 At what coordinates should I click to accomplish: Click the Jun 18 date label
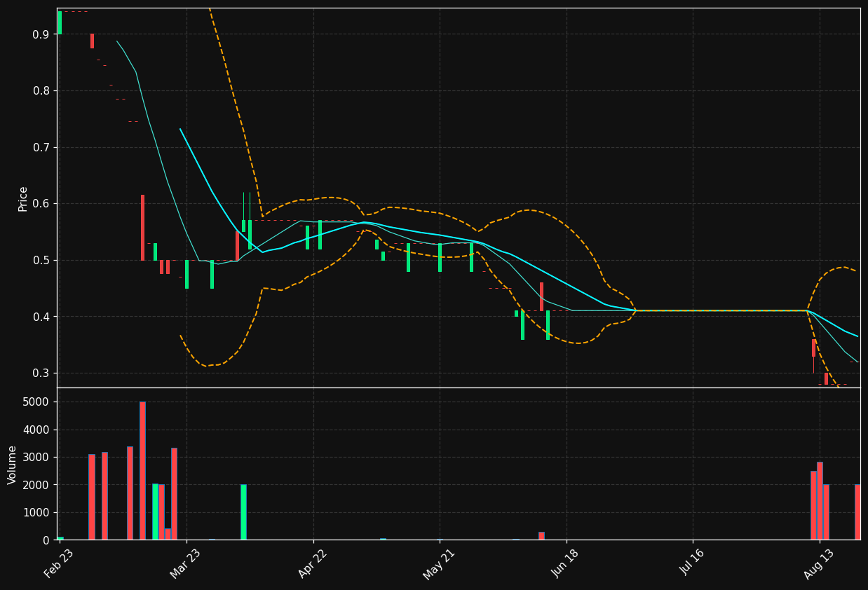(566, 563)
